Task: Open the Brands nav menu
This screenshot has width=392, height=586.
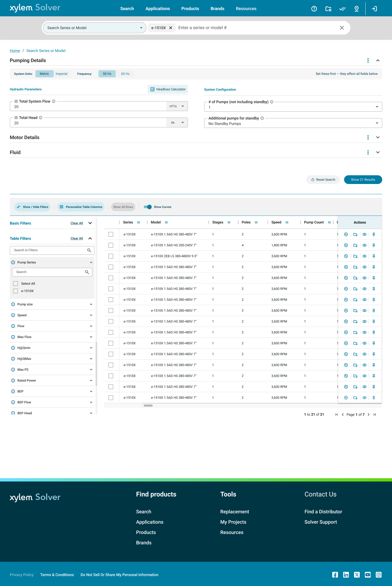Action: tap(218, 9)
